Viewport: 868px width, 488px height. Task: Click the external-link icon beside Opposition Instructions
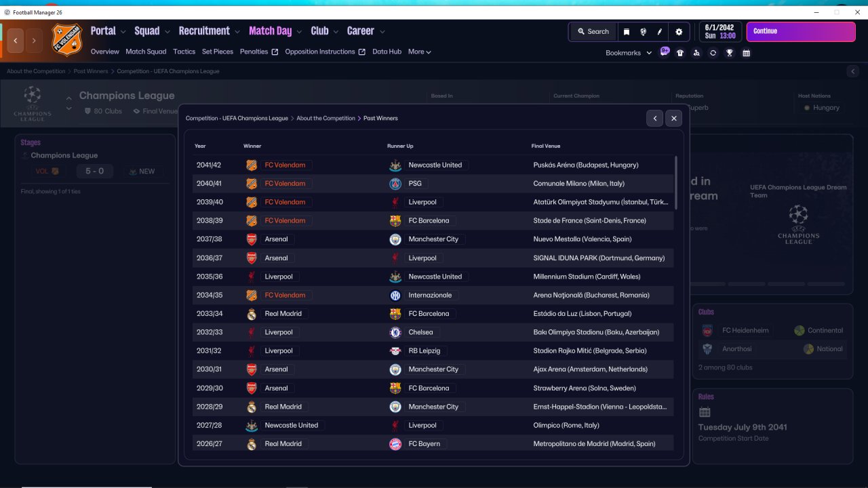click(x=362, y=52)
